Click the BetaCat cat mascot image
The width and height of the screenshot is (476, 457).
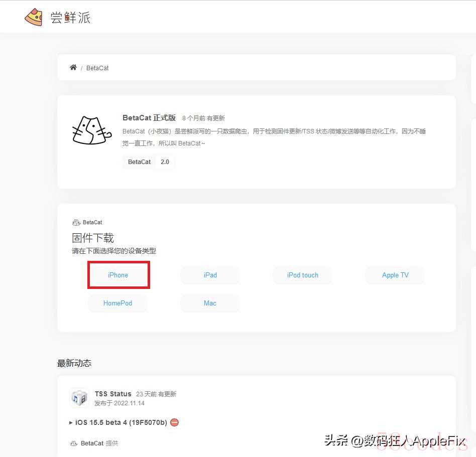point(92,130)
